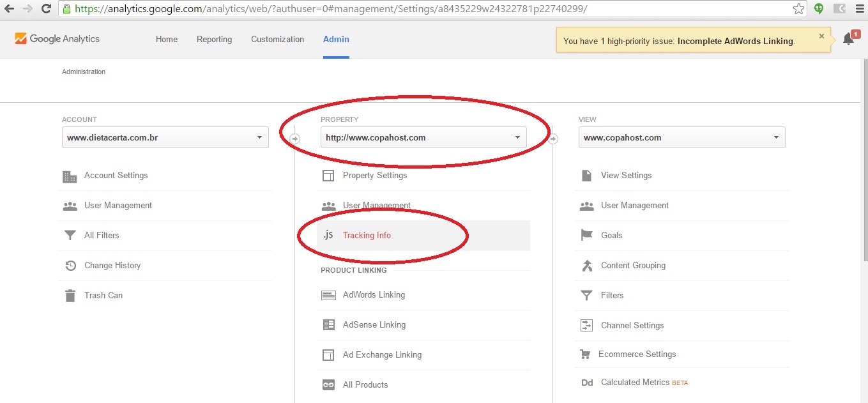Click the Administration breadcrumb text
868x403 pixels.
(84, 72)
